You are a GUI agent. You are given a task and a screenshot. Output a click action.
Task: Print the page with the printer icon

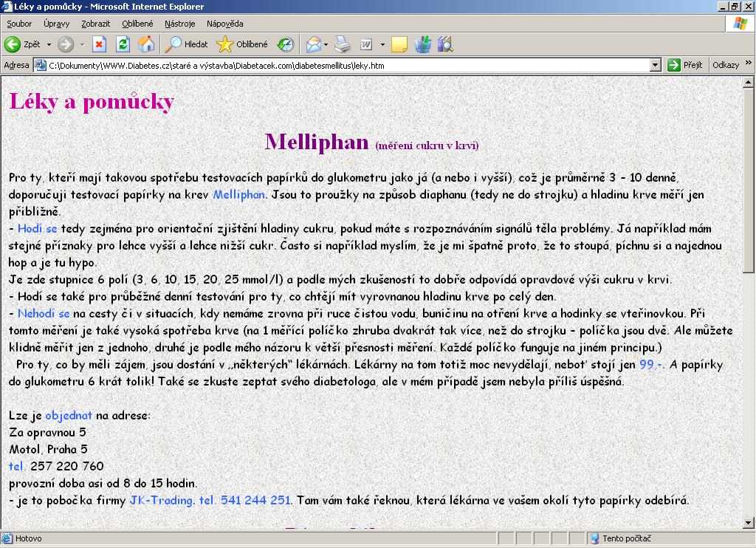pyautogui.click(x=343, y=44)
